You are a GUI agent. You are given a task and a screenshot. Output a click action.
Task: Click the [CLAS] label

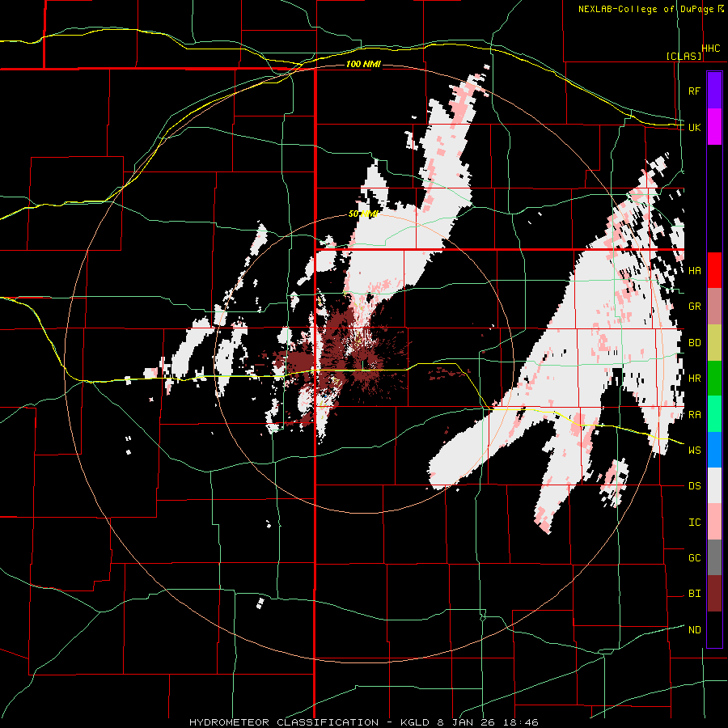[684, 56]
